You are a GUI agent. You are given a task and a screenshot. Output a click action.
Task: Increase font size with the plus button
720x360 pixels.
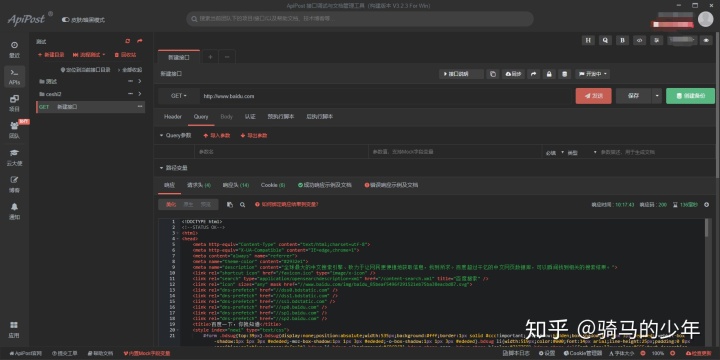click(674, 353)
